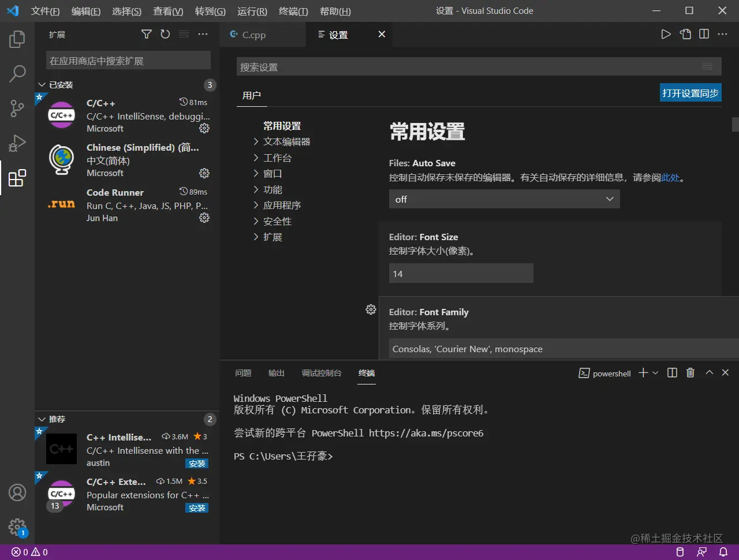Open the gear for Code Runner extension
739x560 pixels.
click(204, 218)
